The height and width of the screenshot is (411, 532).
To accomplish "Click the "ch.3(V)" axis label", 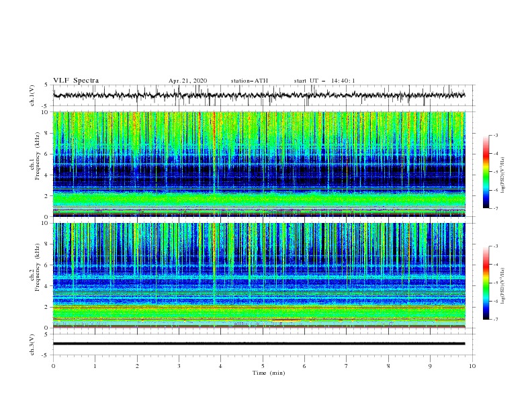I will (x=32, y=345).
